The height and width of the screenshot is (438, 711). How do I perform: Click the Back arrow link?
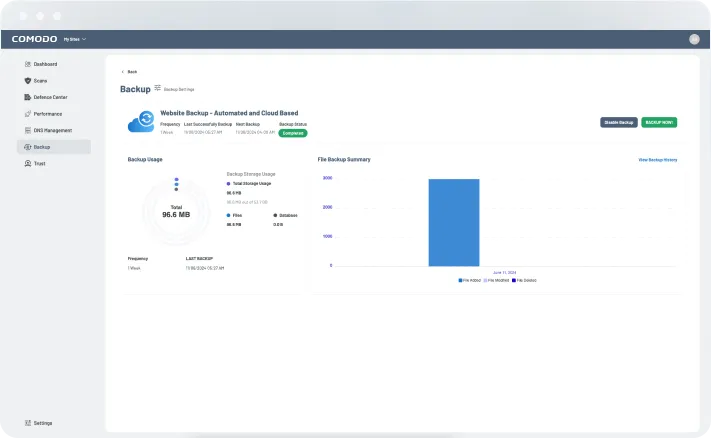(x=129, y=72)
